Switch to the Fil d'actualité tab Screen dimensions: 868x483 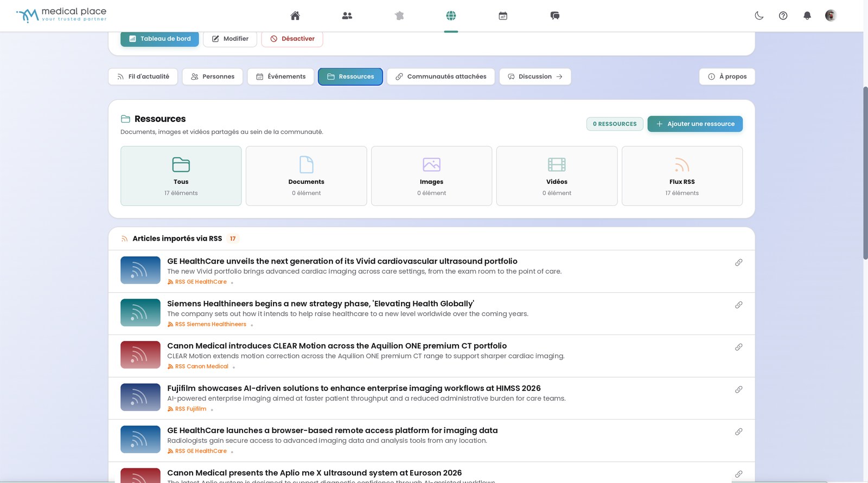pyautogui.click(x=143, y=76)
